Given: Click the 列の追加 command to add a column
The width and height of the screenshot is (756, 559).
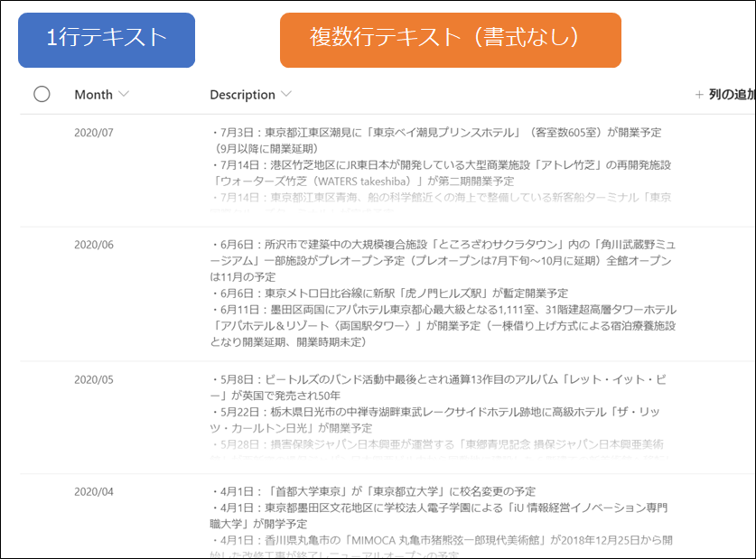Looking at the screenshot, I should point(727,94).
